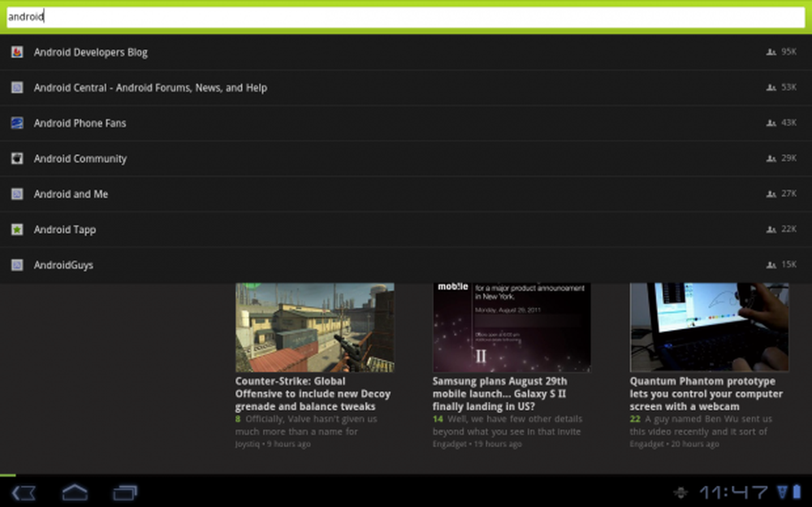Click the Engadget 20 hours ago source line

pyautogui.click(x=674, y=444)
